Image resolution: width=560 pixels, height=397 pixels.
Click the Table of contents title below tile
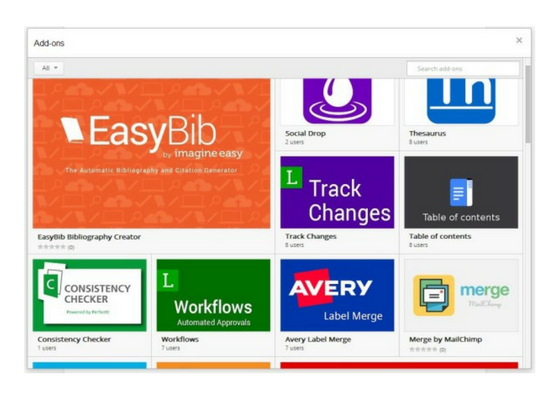pyautogui.click(x=440, y=236)
